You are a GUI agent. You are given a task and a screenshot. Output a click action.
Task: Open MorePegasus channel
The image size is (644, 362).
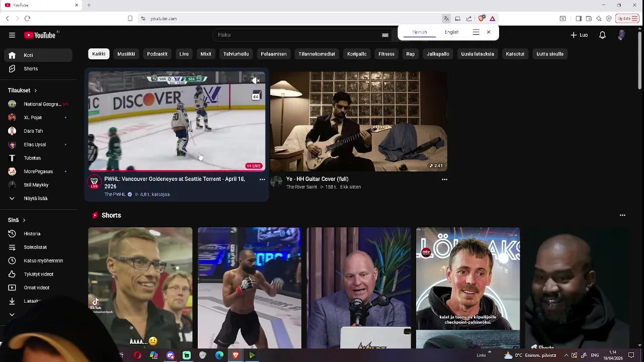click(38, 172)
